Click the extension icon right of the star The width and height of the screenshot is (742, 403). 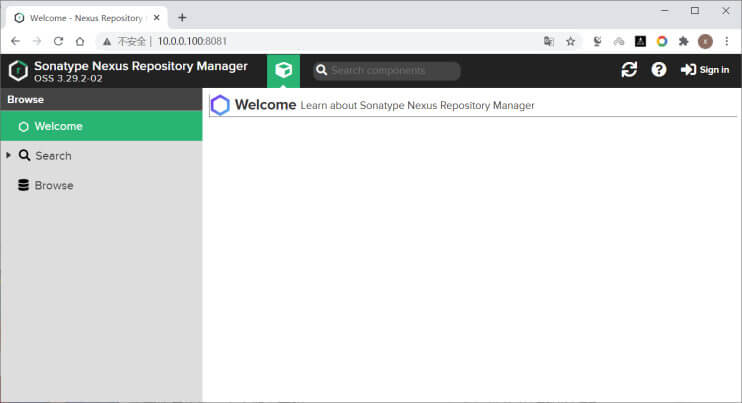pos(597,41)
